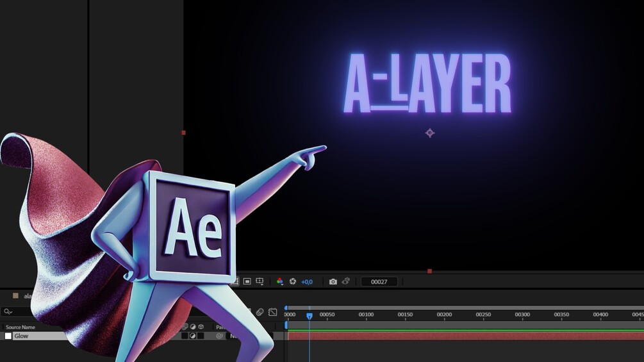The width and height of the screenshot is (644, 362).
Task: Toggle motion blur switch on Glow layer
Action: 185,336
